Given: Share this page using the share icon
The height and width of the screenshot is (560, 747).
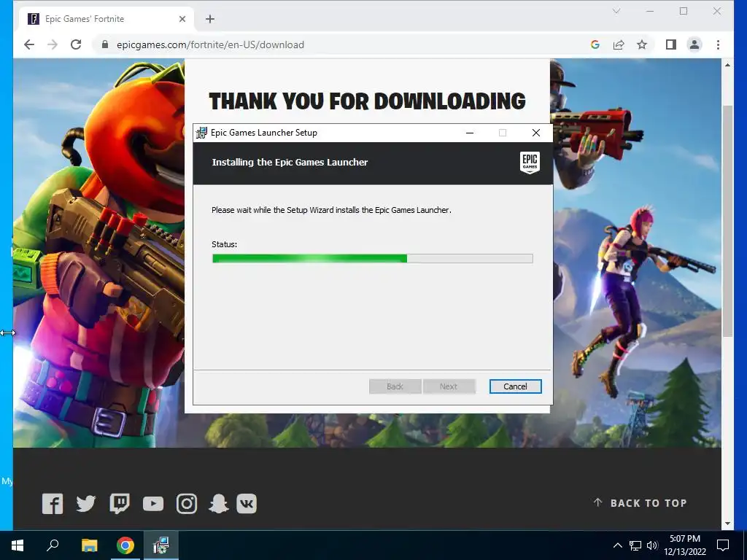Looking at the screenshot, I should (619, 44).
